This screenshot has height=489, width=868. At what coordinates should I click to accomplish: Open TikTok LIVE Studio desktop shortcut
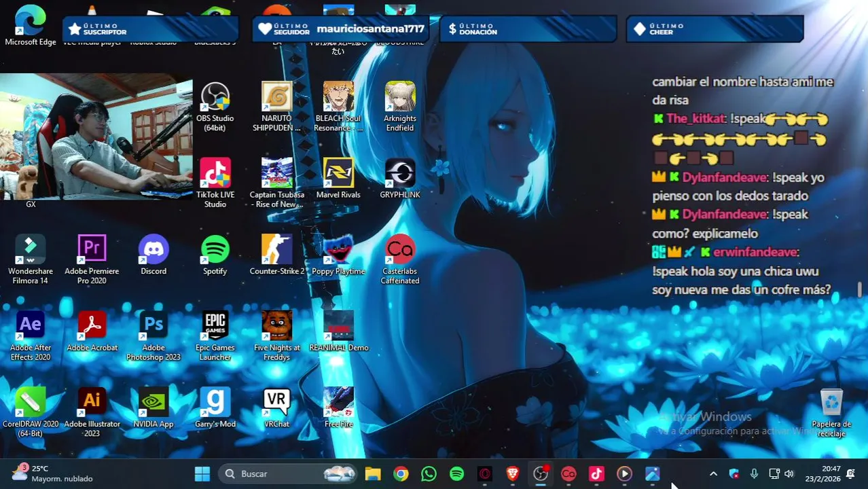point(215,183)
